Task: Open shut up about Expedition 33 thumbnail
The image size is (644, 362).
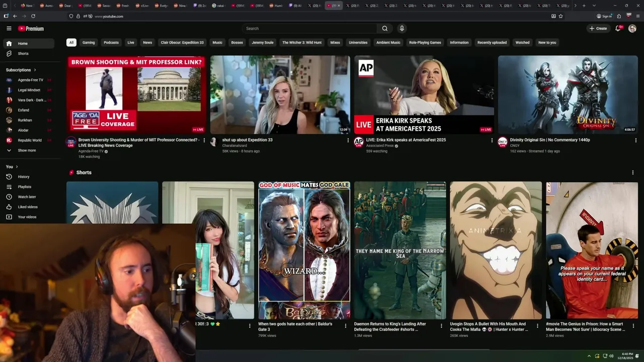Action: point(280,95)
